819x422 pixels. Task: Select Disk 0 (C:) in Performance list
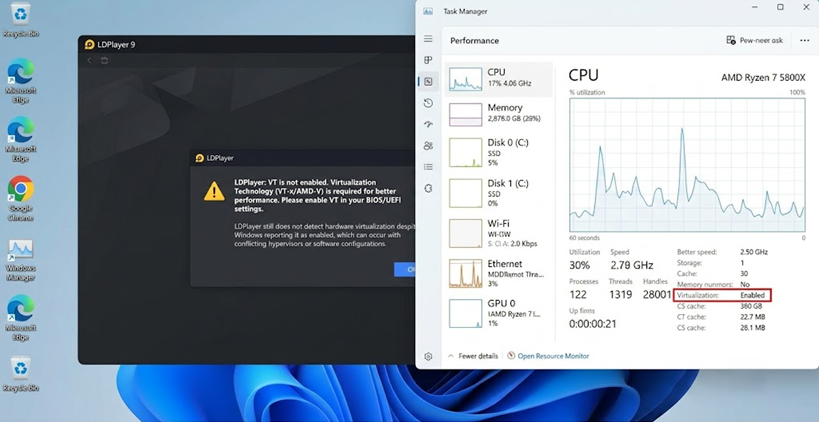tap(498, 152)
